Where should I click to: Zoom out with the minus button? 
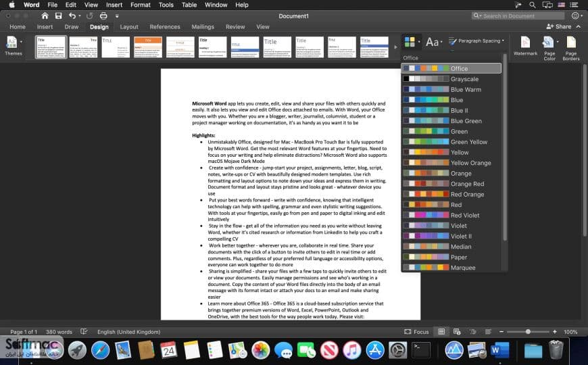501,332
